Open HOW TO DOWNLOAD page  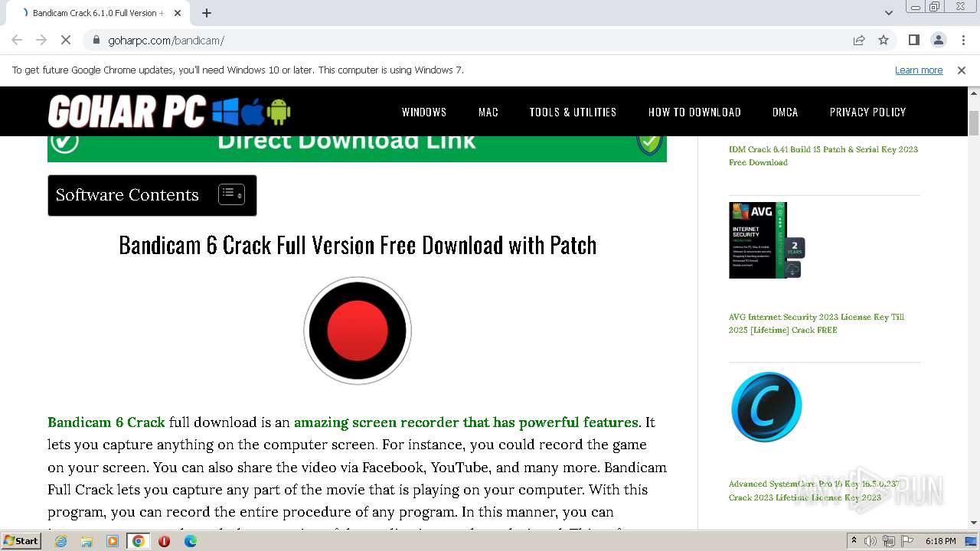coord(694,112)
